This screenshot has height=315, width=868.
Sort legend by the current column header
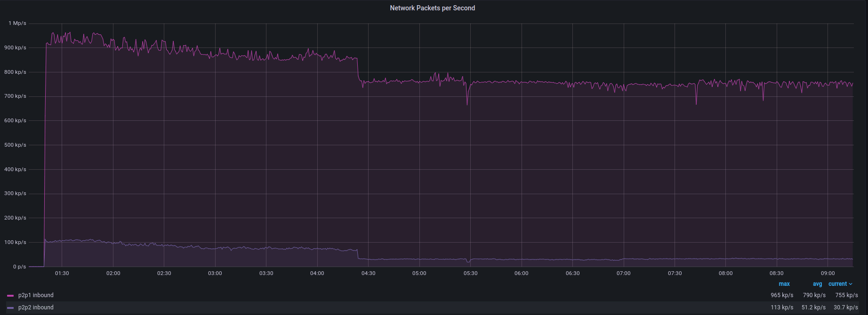click(x=837, y=284)
